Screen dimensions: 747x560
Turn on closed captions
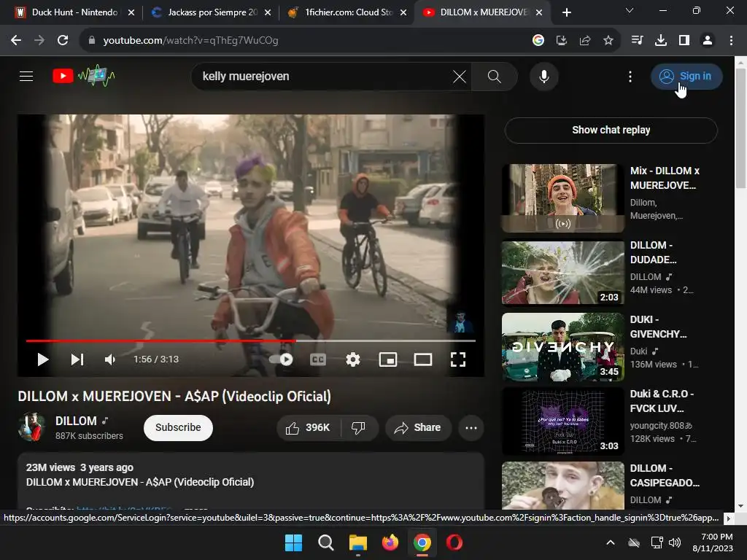click(x=318, y=359)
